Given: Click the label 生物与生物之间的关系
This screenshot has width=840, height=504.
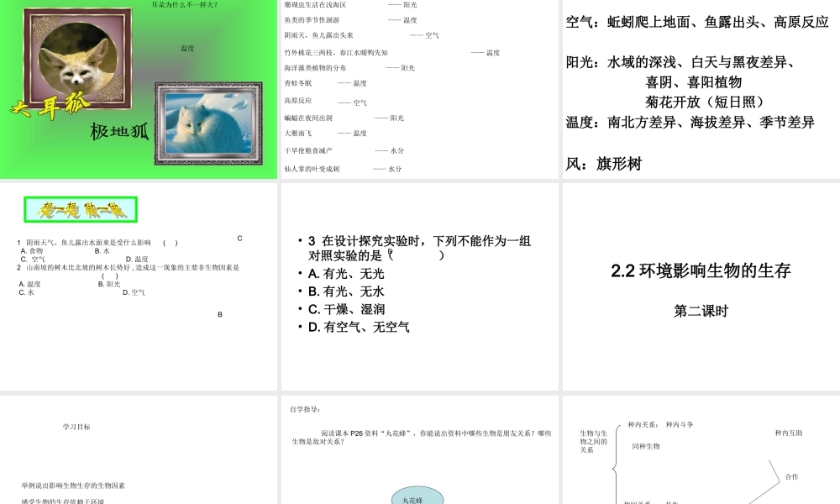Looking at the screenshot, I should point(594,441).
